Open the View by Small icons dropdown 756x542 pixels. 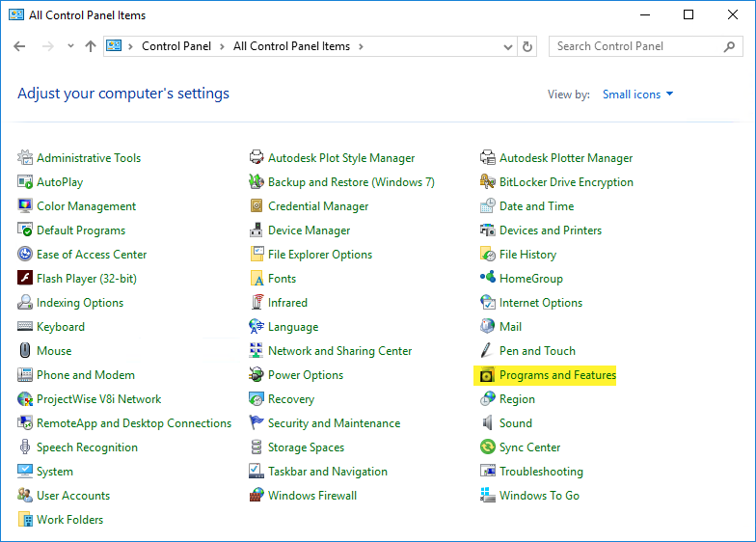[637, 95]
